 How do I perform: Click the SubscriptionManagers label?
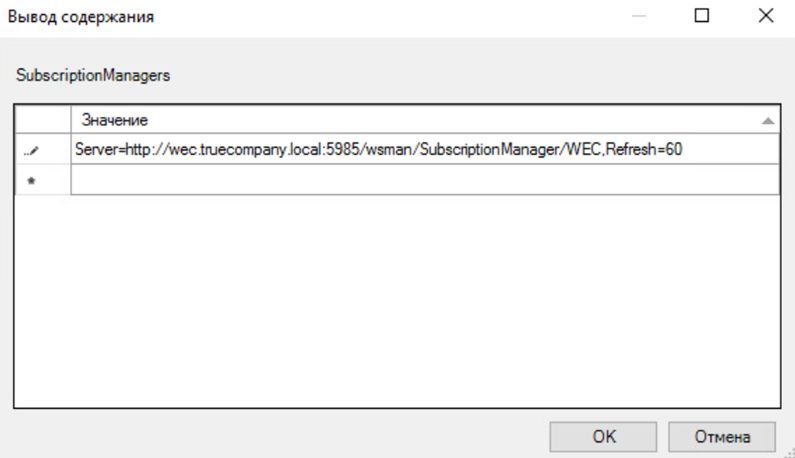(79, 75)
